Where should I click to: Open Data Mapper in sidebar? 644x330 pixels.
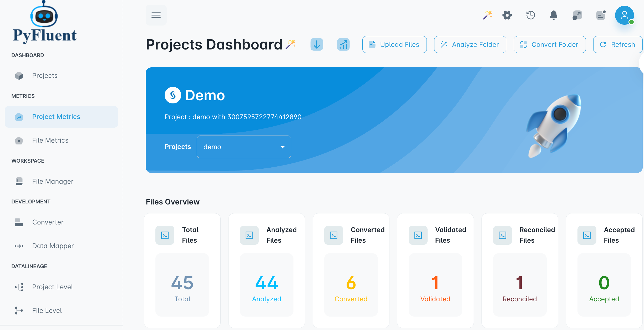(x=61, y=246)
